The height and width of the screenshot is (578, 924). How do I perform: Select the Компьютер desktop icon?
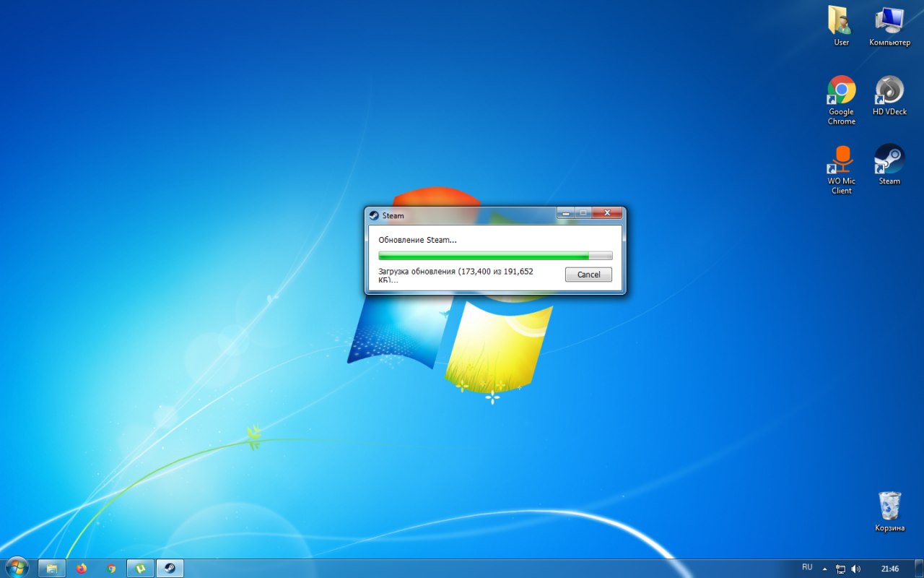tap(889, 26)
